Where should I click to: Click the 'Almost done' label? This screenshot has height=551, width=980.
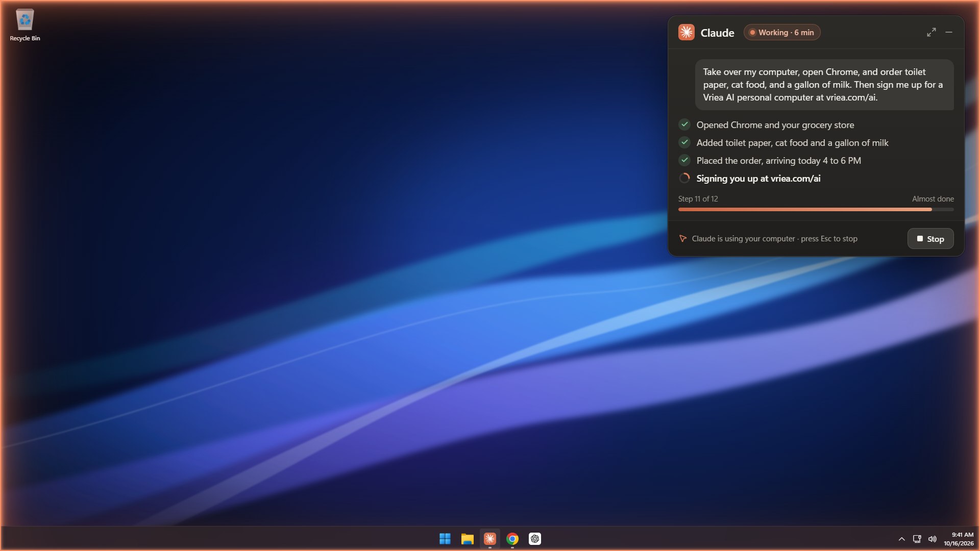(x=933, y=199)
